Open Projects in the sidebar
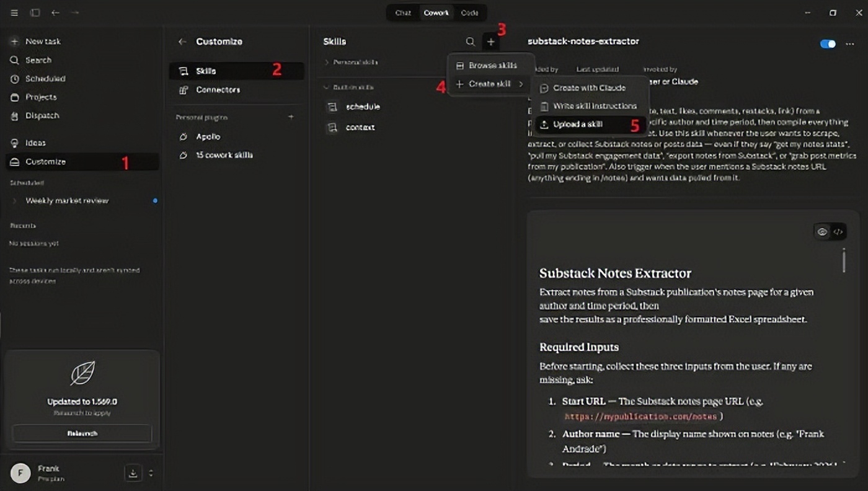The width and height of the screenshot is (868, 491). point(82,97)
